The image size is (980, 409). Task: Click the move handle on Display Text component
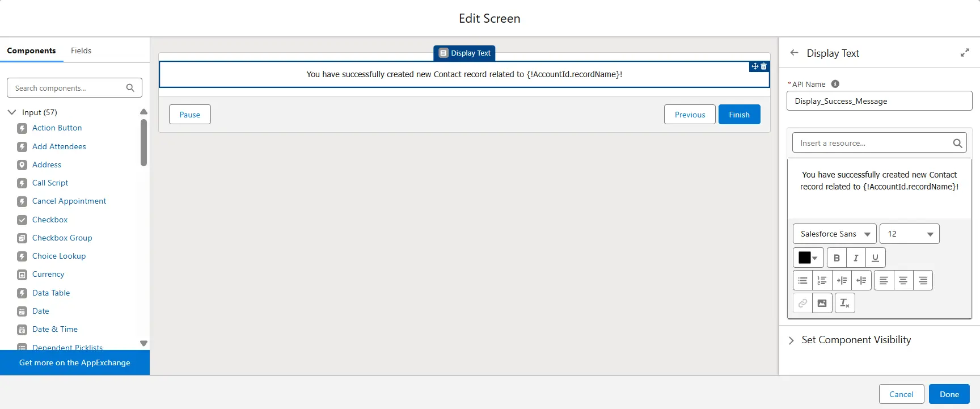tap(755, 66)
